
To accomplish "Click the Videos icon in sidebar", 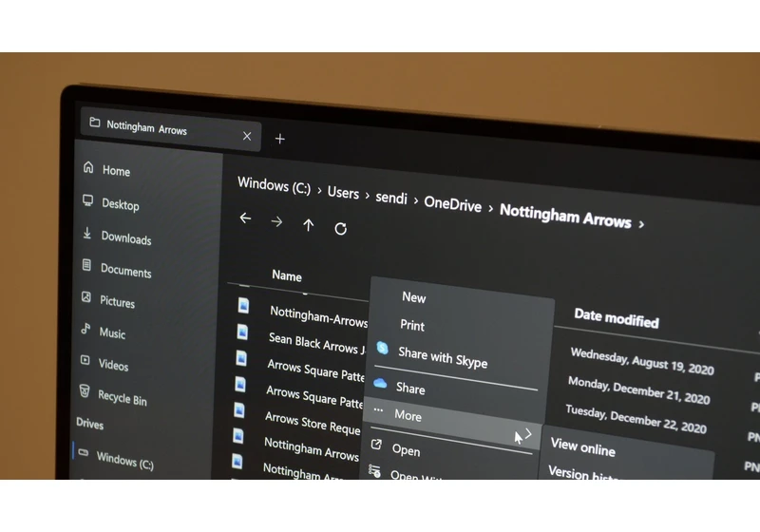I will pos(85,359).
